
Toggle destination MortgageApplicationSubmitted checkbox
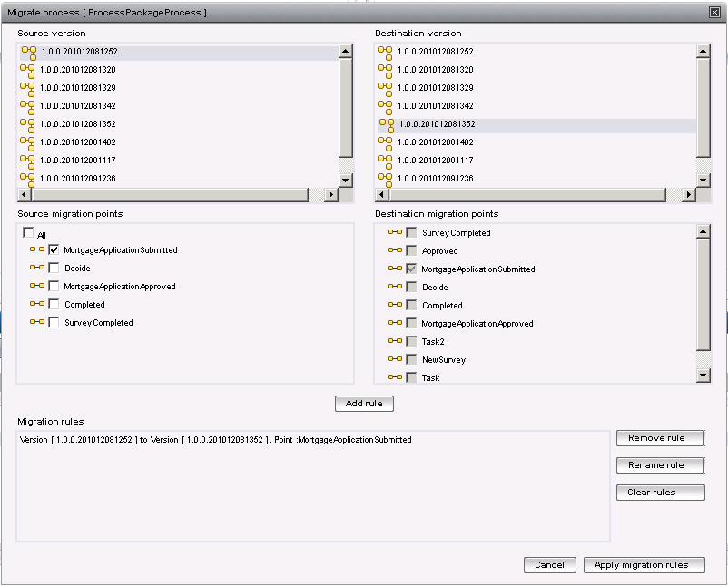(411, 269)
